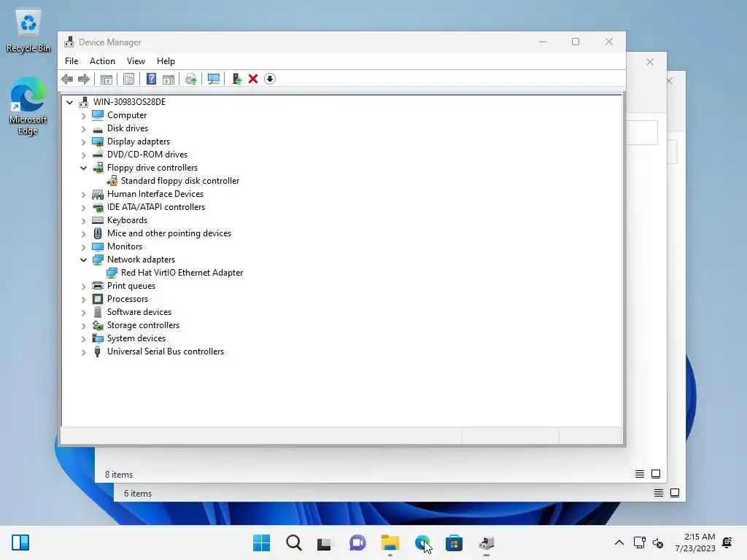Click the Back arrow in toolbar

point(67,79)
